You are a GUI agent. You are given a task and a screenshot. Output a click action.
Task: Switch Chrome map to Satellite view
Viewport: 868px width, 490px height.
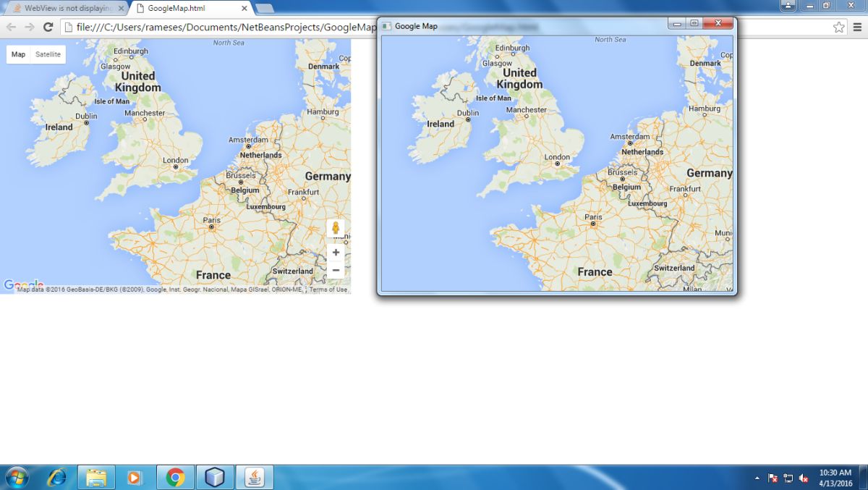click(48, 54)
